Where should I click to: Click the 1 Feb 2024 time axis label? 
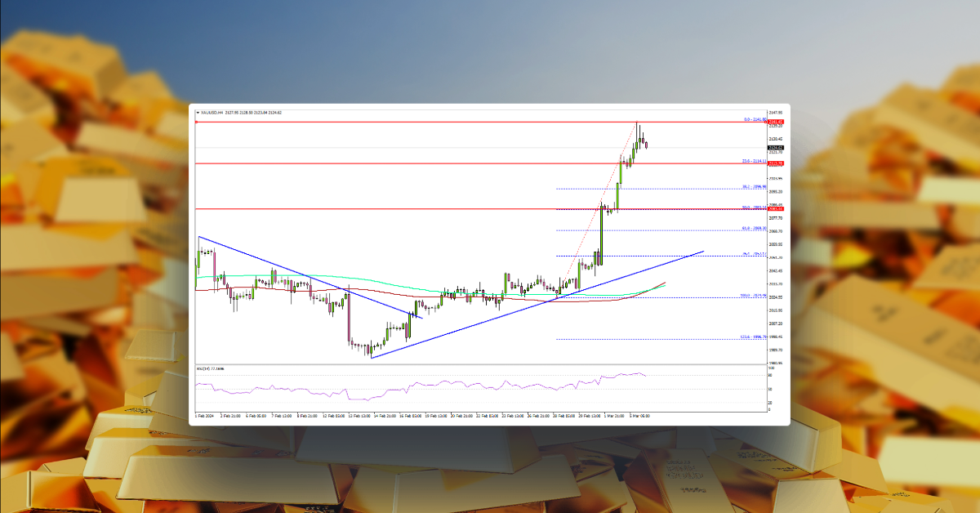click(203, 415)
